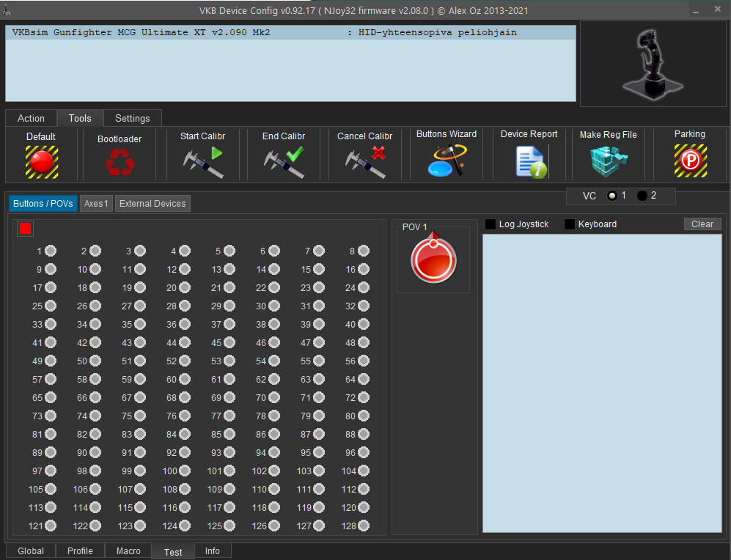Click button indicator 54
Screen dimensions: 731x560
point(275,361)
